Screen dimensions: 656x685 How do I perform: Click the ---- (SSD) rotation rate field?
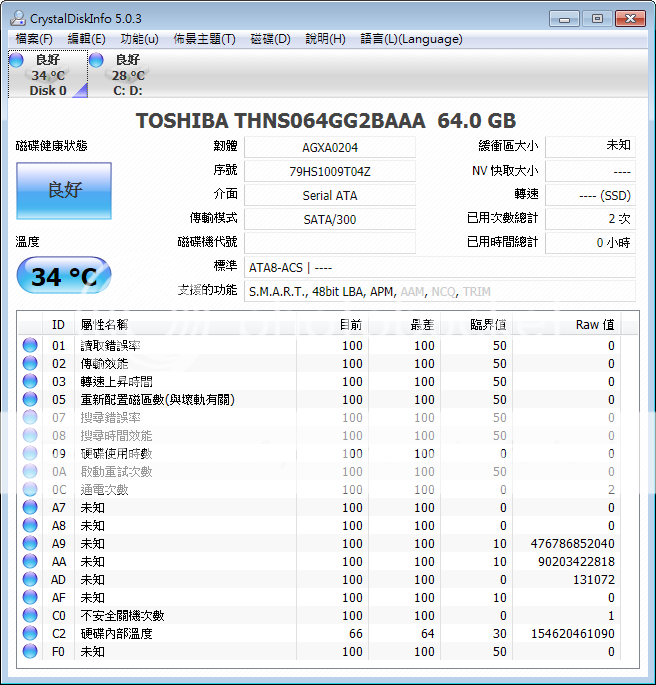(590, 195)
